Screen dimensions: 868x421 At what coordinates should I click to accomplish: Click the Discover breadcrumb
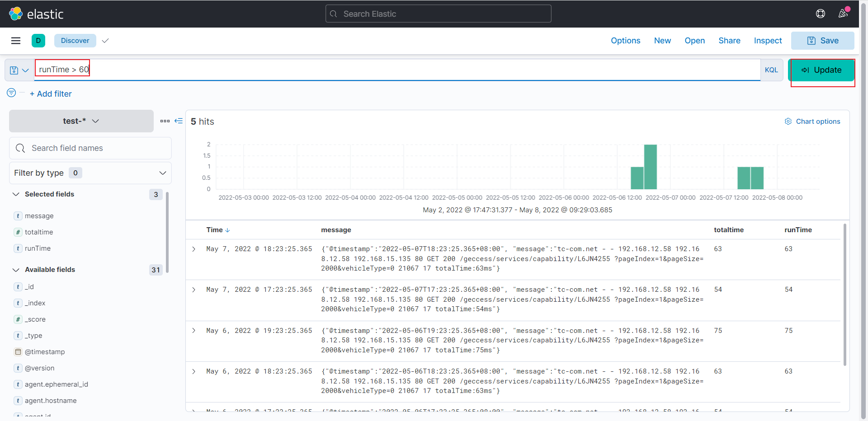[x=75, y=41]
